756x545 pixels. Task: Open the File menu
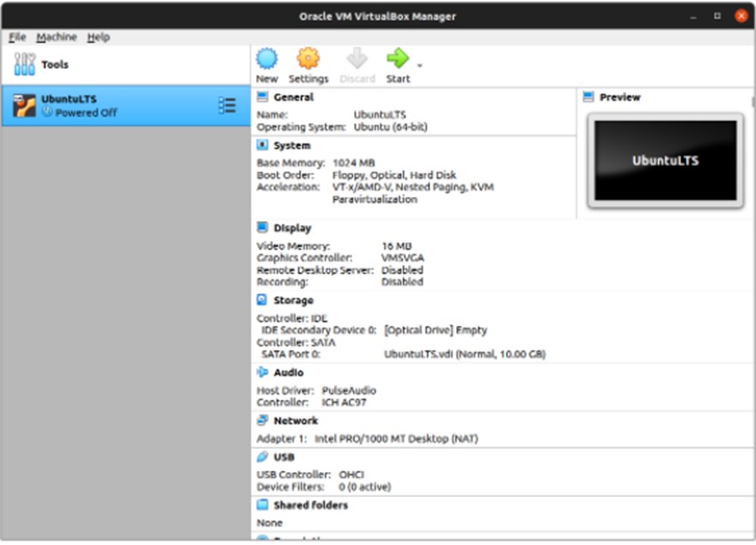pyautogui.click(x=17, y=37)
